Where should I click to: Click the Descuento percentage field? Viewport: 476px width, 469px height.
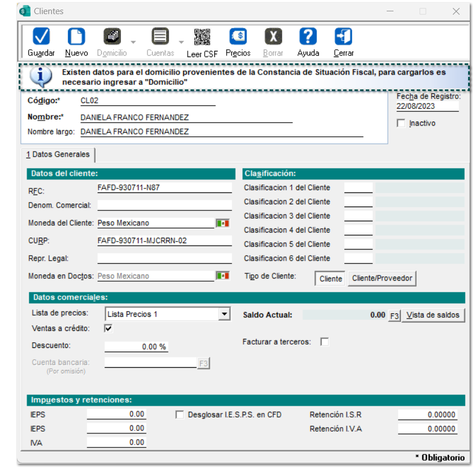tap(136, 347)
